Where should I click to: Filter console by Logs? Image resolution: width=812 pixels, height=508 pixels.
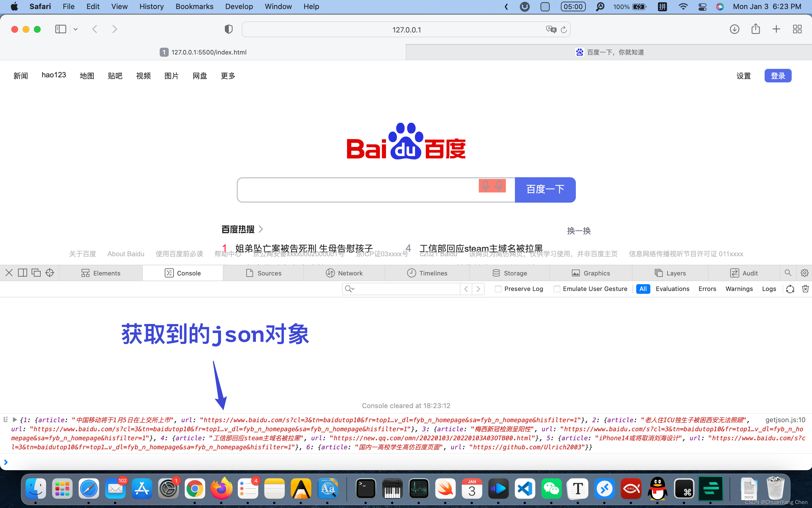click(x=769, y=289)
